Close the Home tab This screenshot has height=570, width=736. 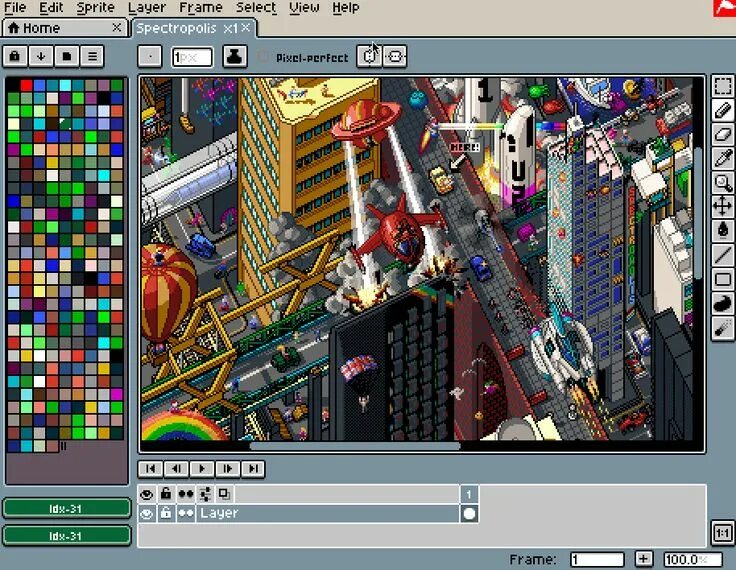point(117,28)
